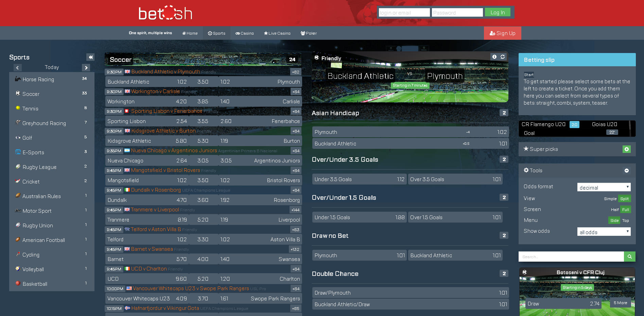Click the green search magnifier button
Image resolution: width=644 pixels, height=316 pixels.
[629, 257]
